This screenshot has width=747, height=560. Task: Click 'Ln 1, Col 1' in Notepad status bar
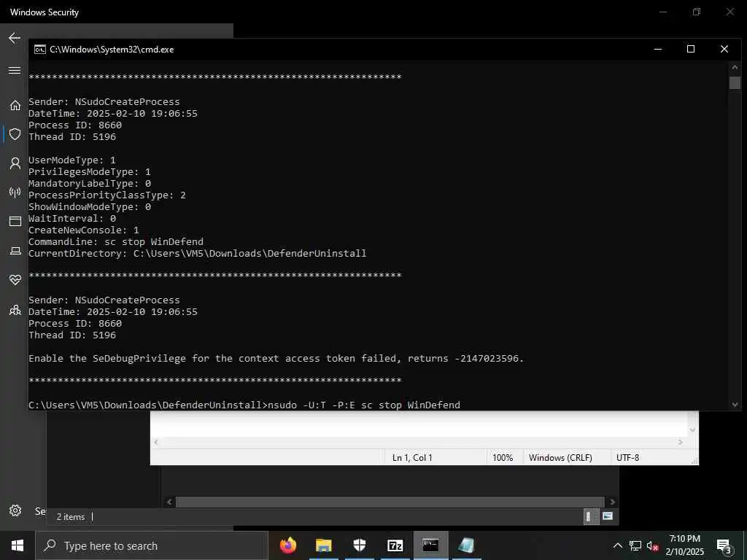click(x=412, y=458)
